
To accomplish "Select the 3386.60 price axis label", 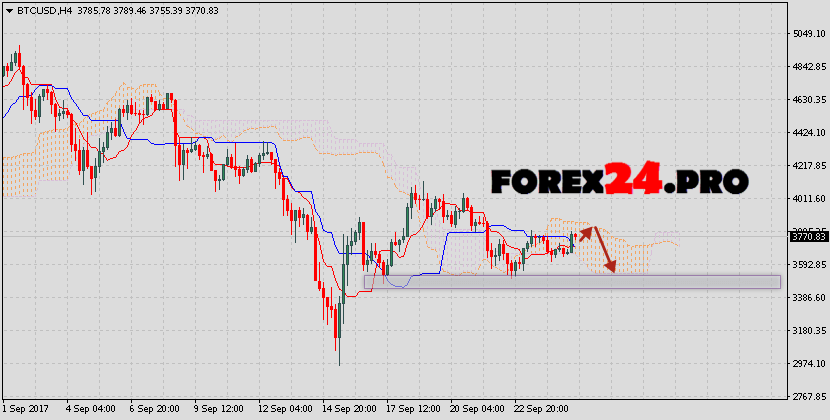I will tap(808, 298).
